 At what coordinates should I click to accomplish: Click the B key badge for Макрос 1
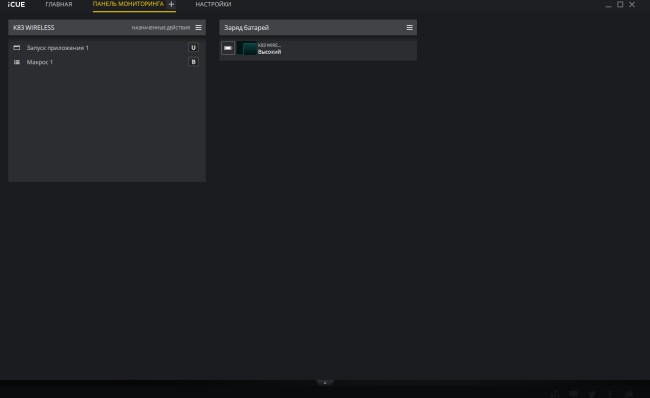(193, 62)
